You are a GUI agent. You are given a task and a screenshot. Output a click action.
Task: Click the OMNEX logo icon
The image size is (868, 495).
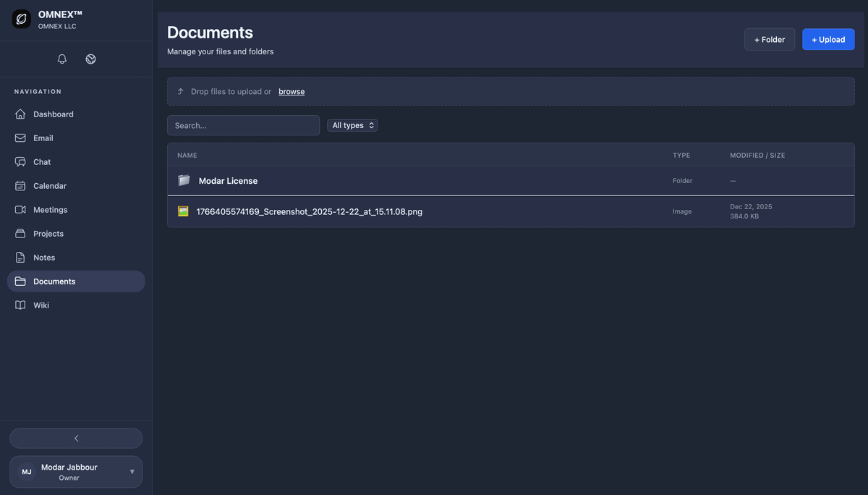tap(22, 20)
